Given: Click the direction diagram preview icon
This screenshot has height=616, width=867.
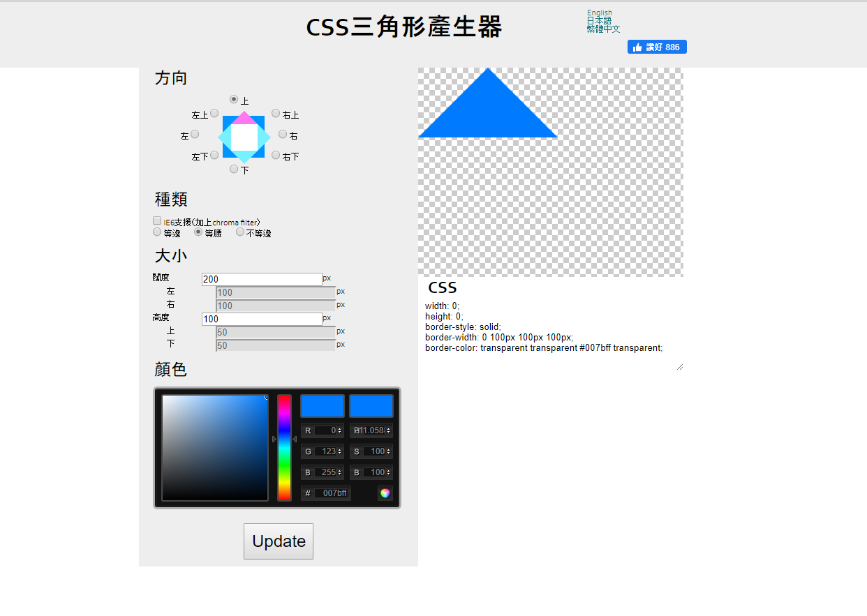Looking at the screenshot, I should click(x=244, y=137).
